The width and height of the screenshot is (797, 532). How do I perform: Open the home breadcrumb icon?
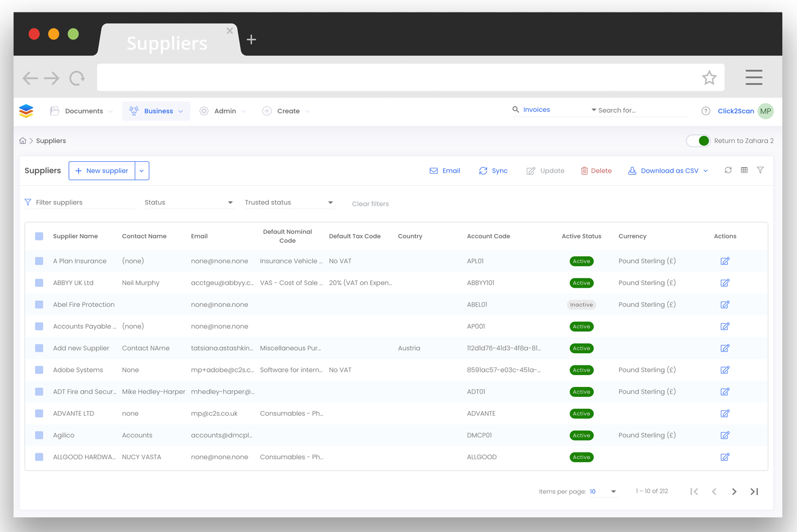(x=23, y=140)
